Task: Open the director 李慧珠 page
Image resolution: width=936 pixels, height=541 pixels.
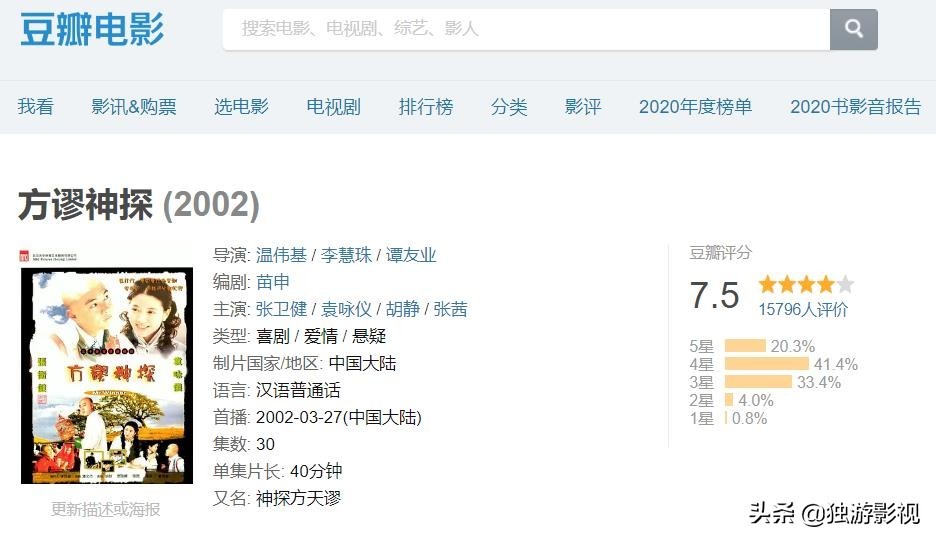Action: tap(346, 255)
